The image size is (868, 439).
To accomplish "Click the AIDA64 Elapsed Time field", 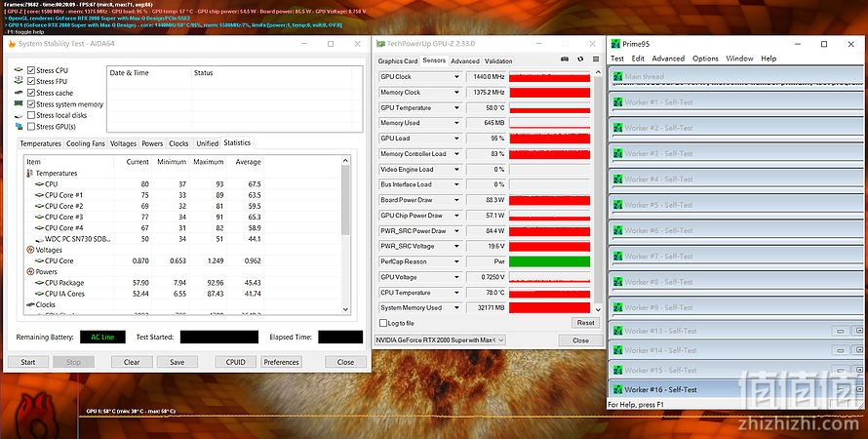I will click(x=340, y=338).
